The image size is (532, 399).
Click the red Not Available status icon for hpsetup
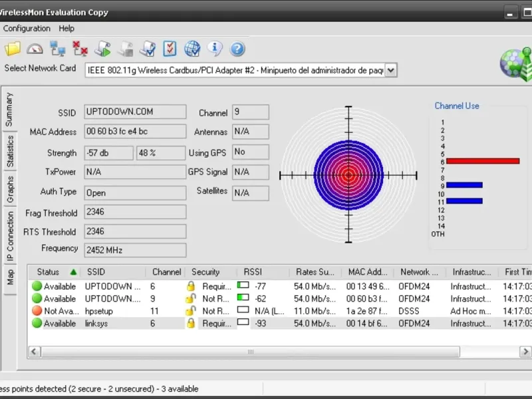pos(37,311)
